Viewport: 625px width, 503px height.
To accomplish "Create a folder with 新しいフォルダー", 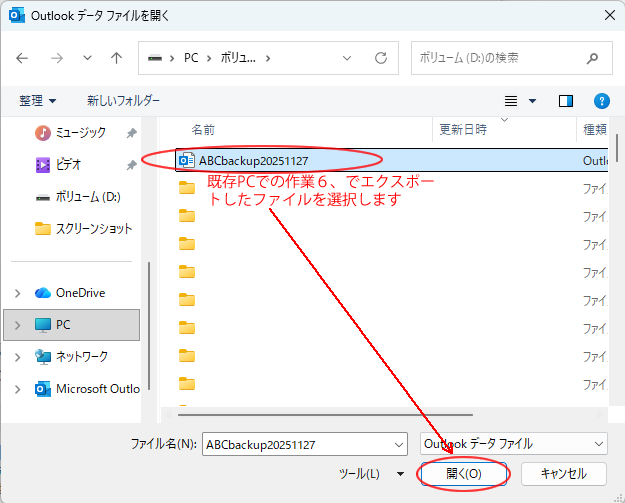I will 123,100.
